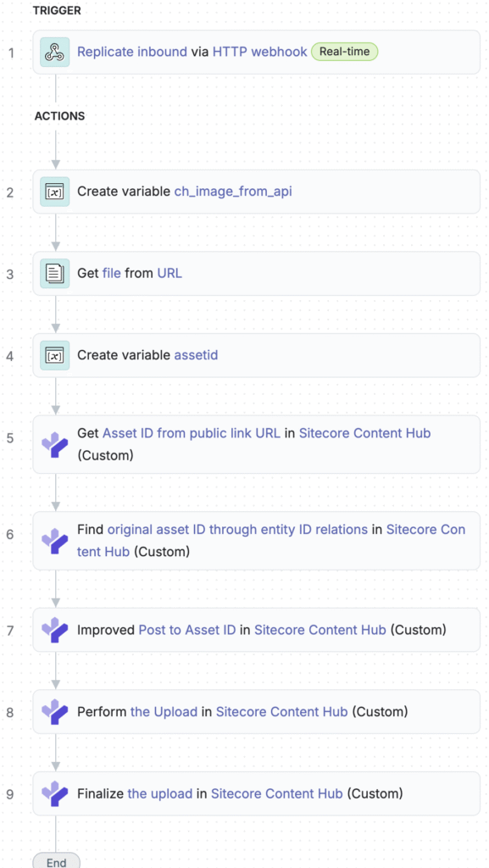Click the Sitecore icon on Finalize the upload step
489x868 pixels.
click(x=55, y=793)
